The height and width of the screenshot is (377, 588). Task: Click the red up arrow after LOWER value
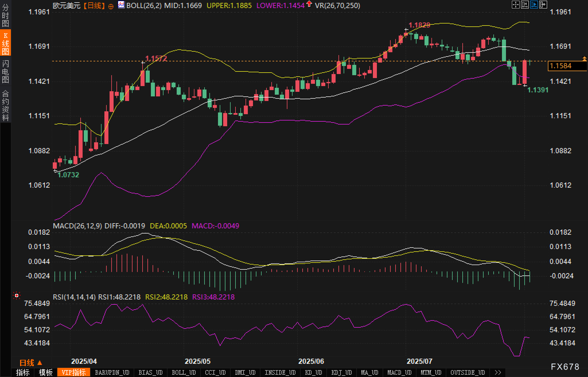309,4
